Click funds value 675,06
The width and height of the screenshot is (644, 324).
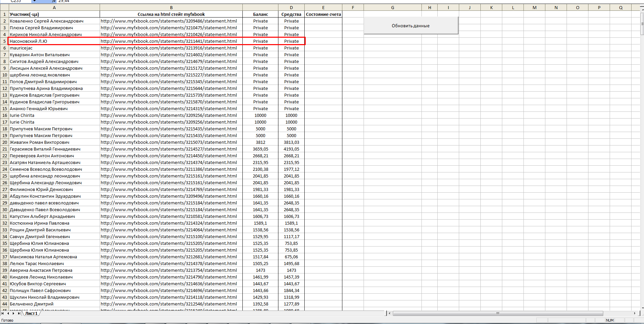pos(291,257)
